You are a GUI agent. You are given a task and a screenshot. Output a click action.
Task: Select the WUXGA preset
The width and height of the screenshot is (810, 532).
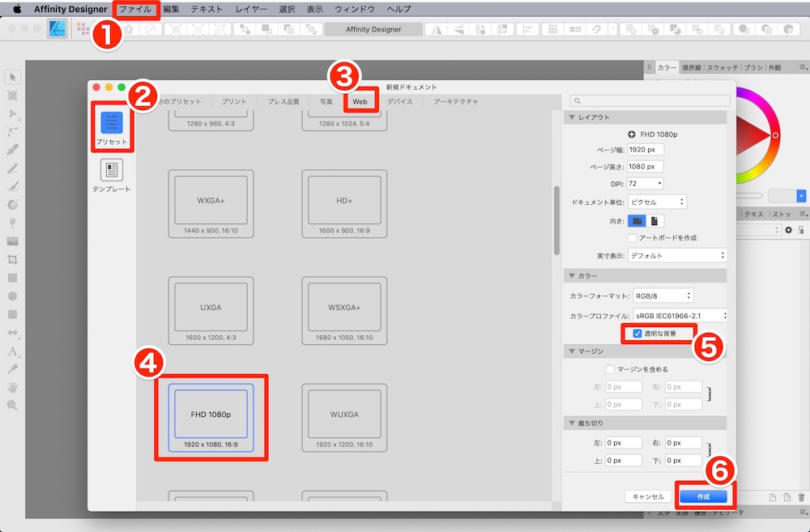tap(344, 417)
